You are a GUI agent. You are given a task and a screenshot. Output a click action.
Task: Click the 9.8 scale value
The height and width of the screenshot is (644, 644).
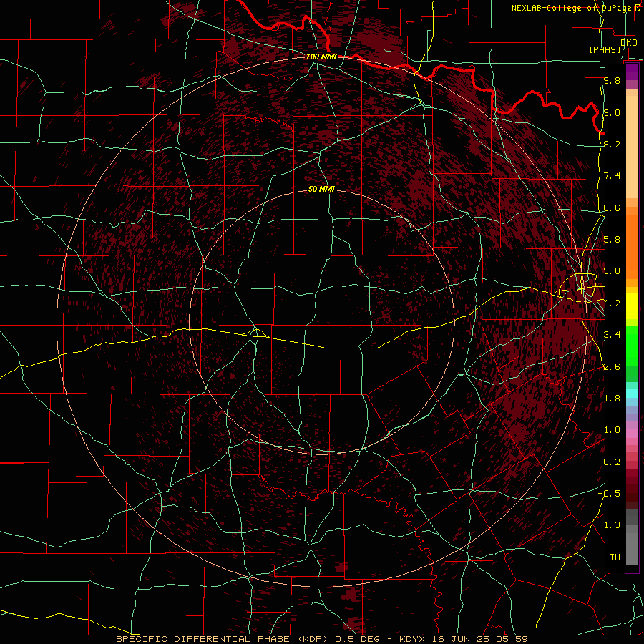coord(612,80)
